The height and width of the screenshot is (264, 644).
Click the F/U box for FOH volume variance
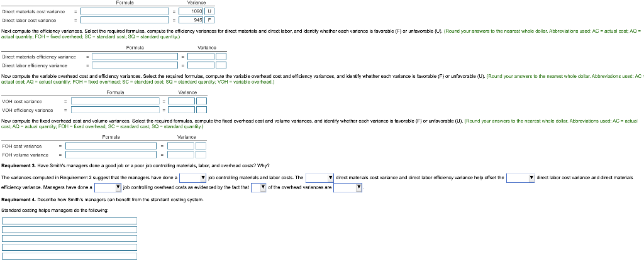(201, 155)
